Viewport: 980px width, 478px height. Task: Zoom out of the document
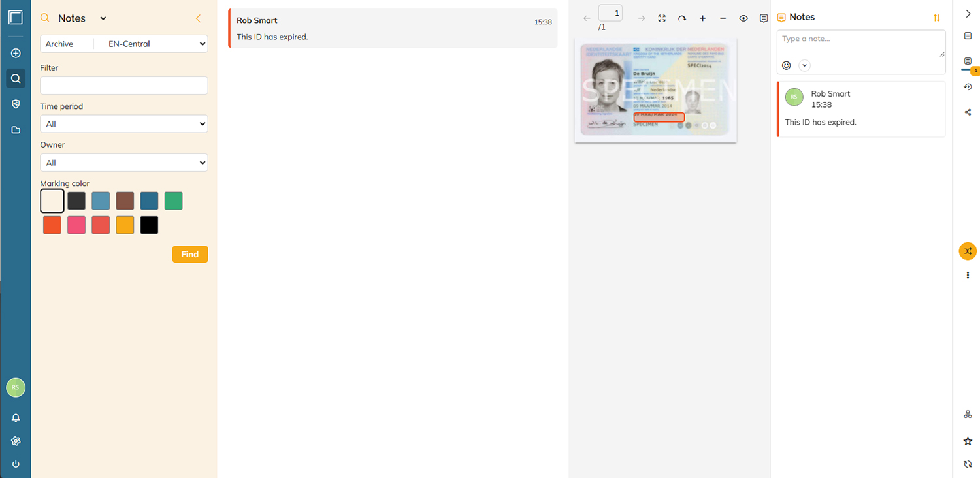[723, 18]
